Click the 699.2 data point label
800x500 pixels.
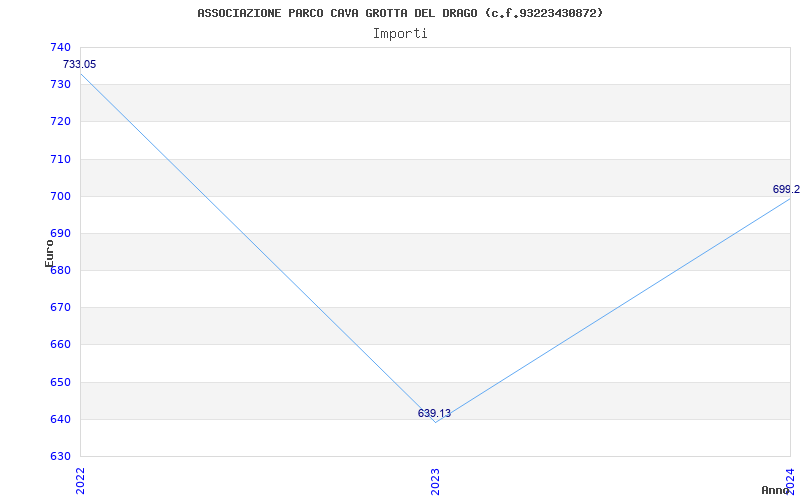pos(786,190)
